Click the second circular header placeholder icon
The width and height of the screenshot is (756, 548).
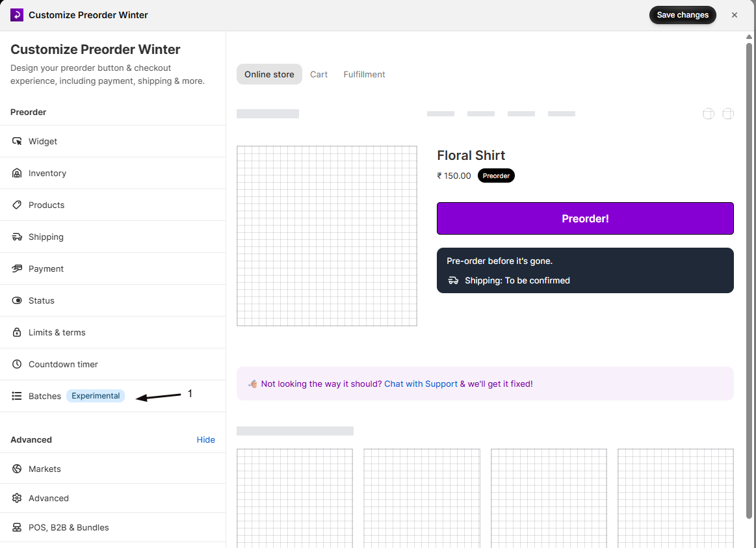point(728,114)
